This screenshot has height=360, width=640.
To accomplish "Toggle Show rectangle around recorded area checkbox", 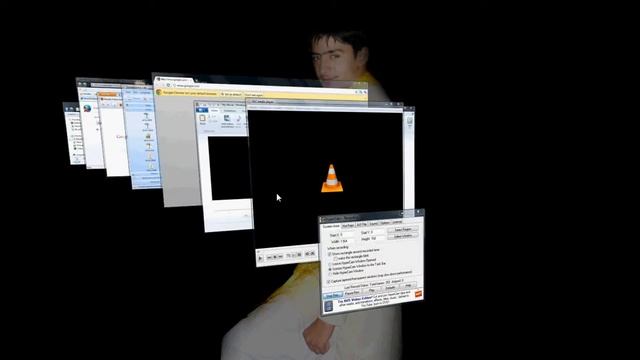I will click(x=329, y=254).
